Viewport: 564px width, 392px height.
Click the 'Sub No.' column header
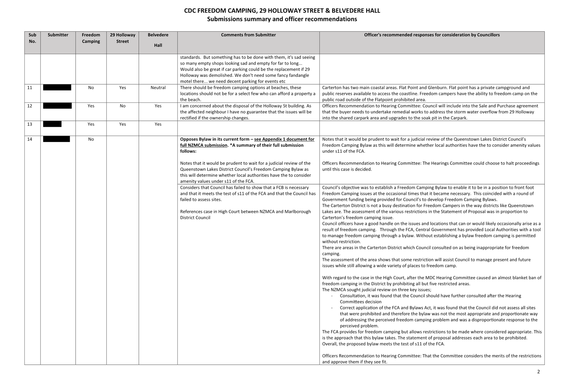point(32,38)
